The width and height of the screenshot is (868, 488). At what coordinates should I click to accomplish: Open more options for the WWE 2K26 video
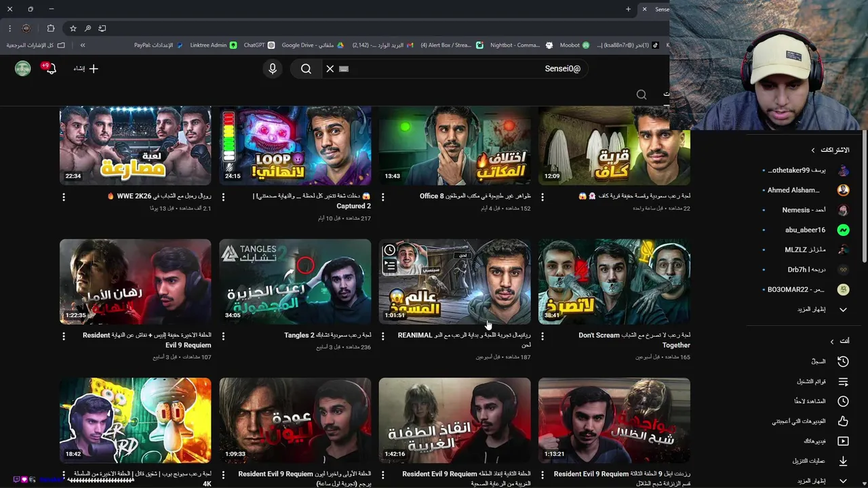click(x=64, y=197)
